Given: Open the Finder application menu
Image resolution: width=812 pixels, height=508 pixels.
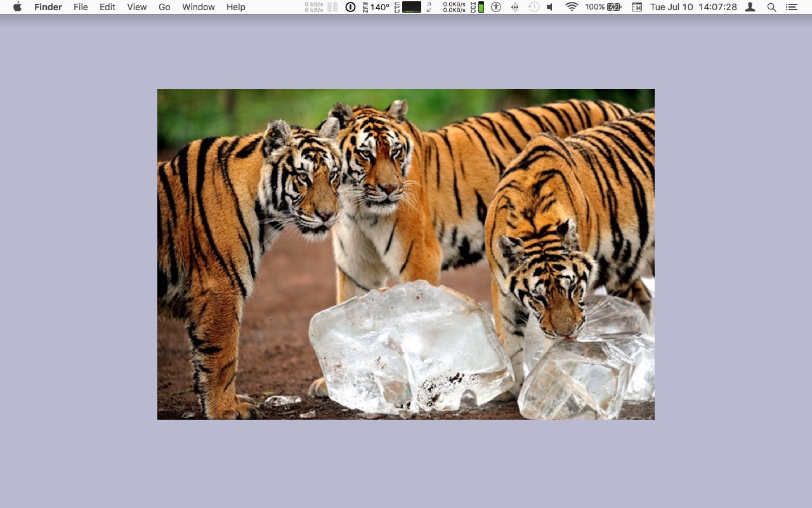Looking at the screenshot, I should point(48,7).
